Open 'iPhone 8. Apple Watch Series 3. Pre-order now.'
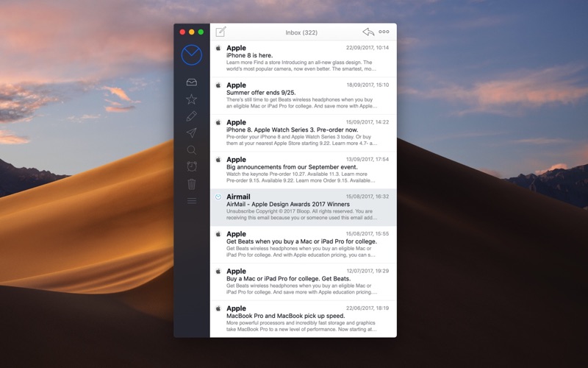The height and width of the screenshot is (368, 588). tap(304, 133)
